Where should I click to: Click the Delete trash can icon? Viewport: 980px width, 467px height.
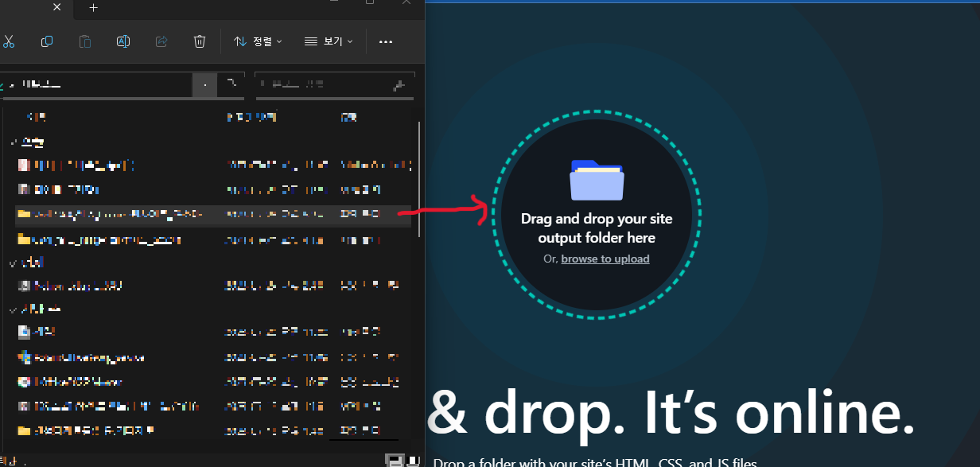200,41
